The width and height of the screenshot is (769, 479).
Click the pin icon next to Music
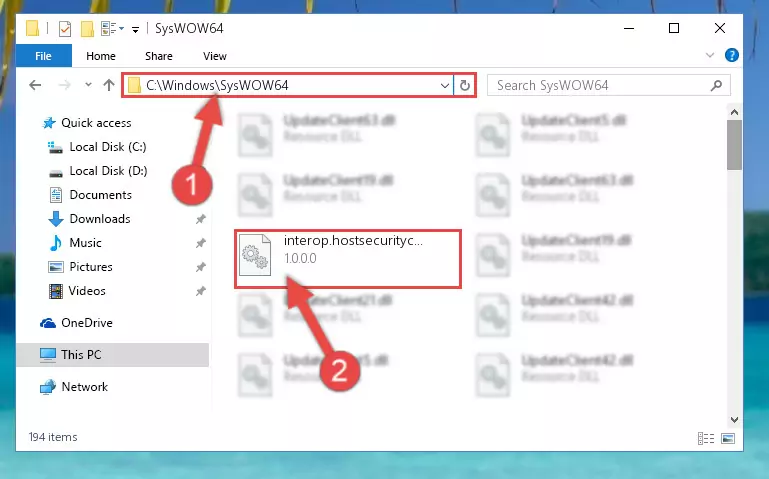pyautogui.click(x=201, y=243)
